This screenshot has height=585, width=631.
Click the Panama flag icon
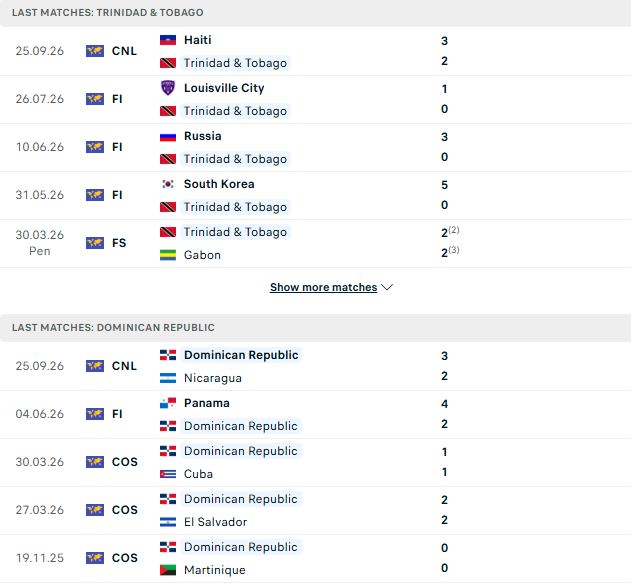pos(168,403)
